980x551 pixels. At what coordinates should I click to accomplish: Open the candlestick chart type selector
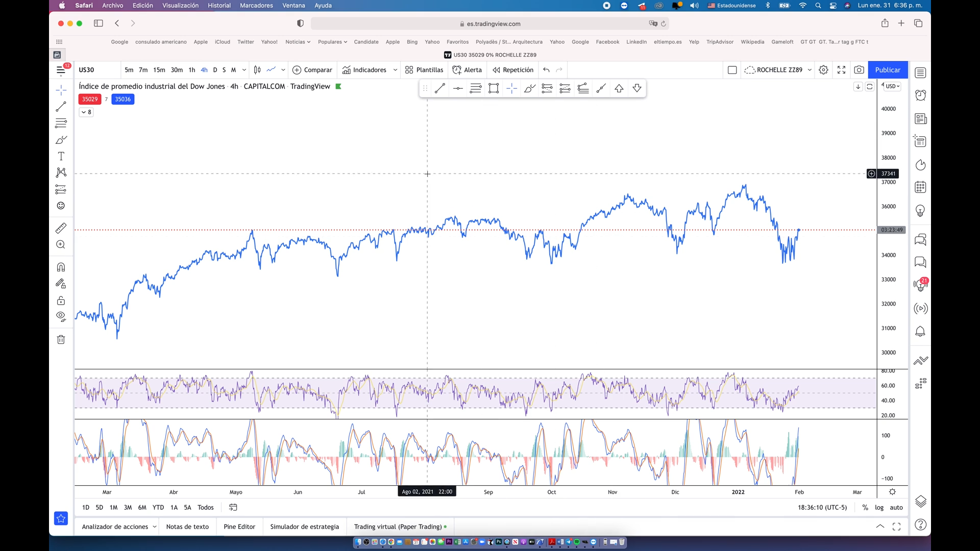[x=257, y=70]
